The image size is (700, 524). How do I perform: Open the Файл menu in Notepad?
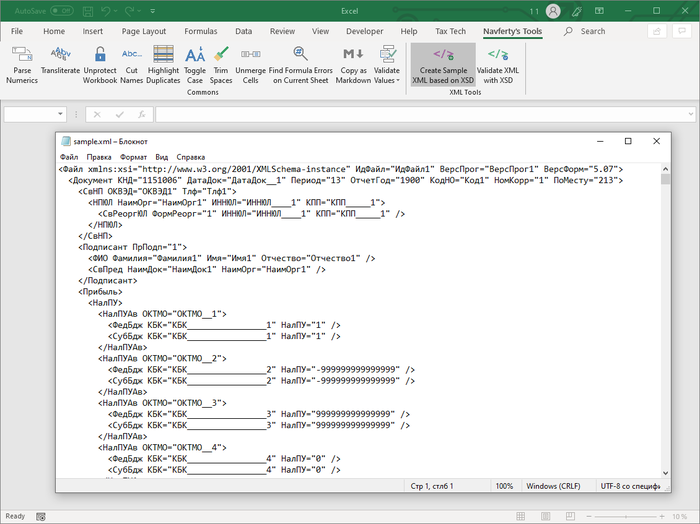click(x=69, y=157)
